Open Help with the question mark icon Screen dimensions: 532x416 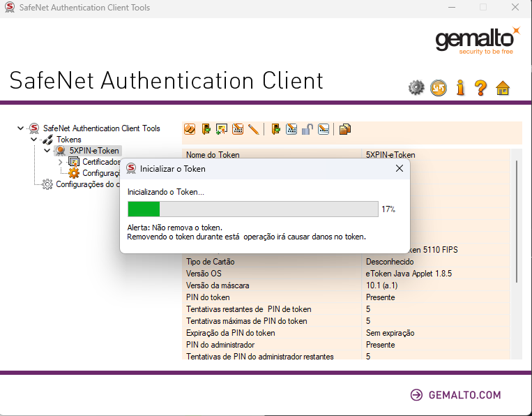click(480, 88)
